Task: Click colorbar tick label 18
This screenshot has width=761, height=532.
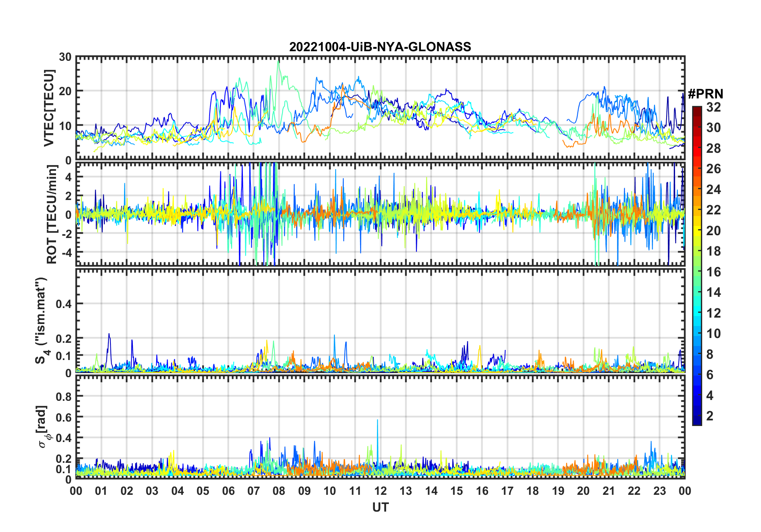Action: click(x=713, y=251)
